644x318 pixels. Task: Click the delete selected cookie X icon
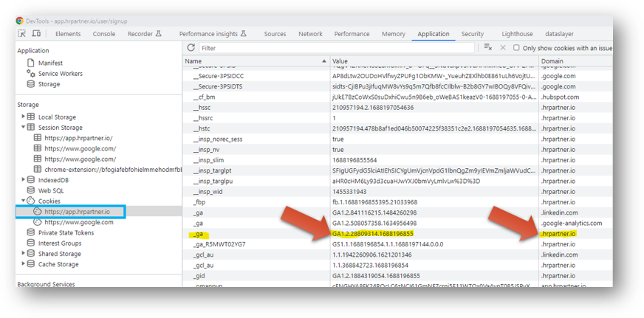503,48
